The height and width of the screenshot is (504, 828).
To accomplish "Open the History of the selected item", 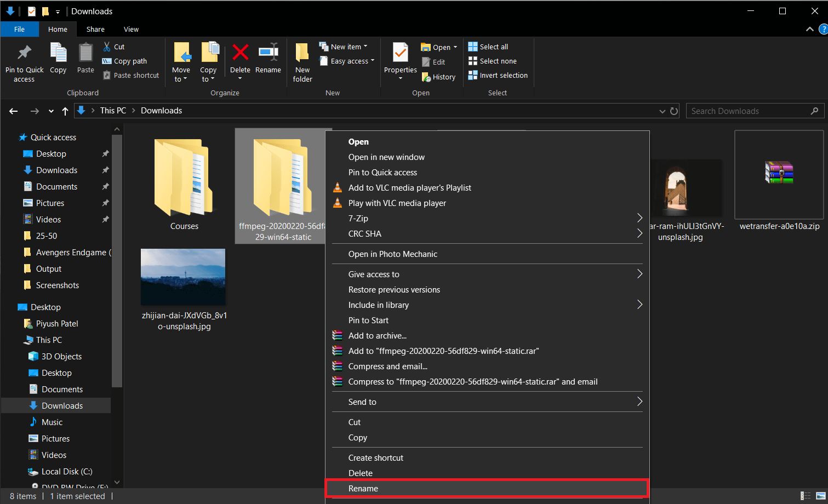I will (438, 77).
